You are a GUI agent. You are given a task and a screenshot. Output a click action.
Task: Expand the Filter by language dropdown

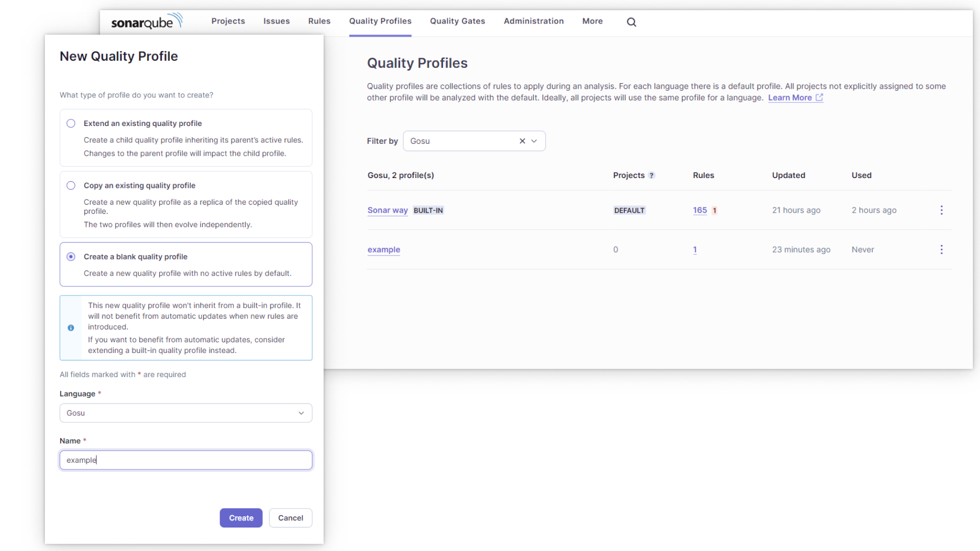534,141
